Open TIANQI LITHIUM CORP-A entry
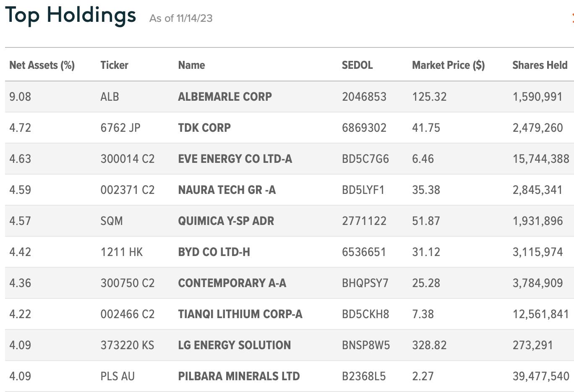The height and width of the screenshot is (392, 574). (240, 314)
